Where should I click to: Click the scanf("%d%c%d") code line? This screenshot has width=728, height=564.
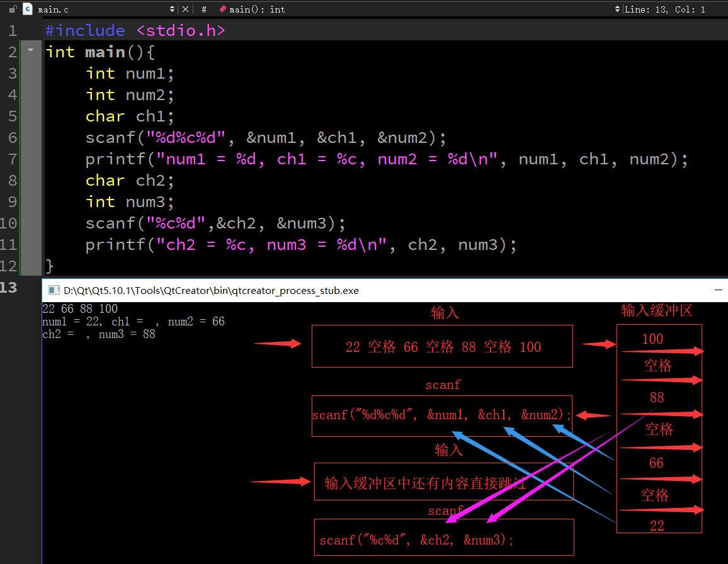pos(266,137)
